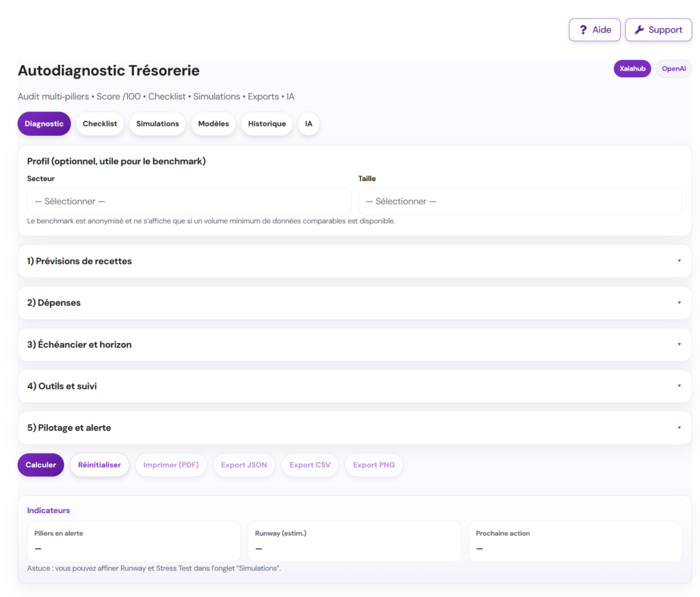Open the Taille dropdown
The width and height of the screenshot is (700, 597).
point(520,202)
